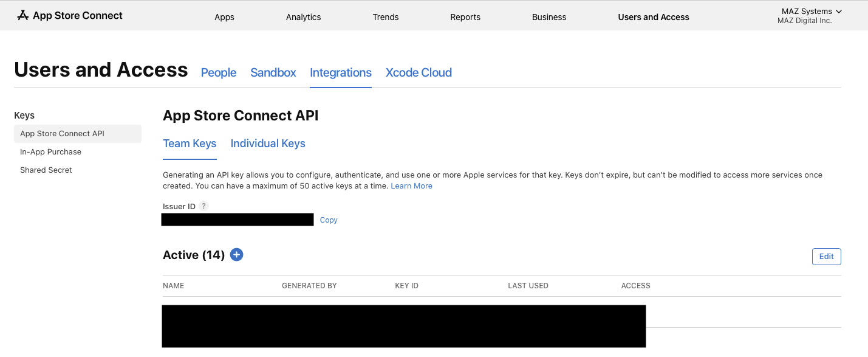
Task: Open Trends in the top navigation
Action: (x=386, y=17)
